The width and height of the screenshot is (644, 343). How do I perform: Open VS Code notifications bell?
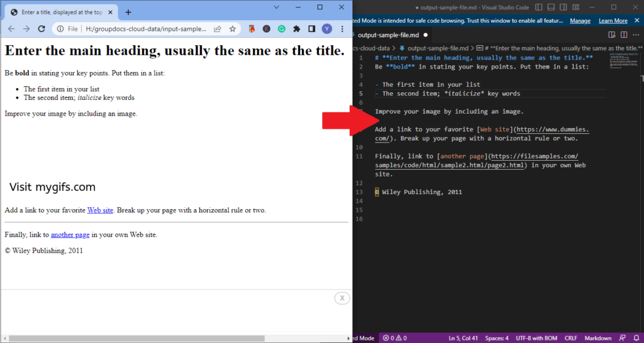pyautogui.click(x=636, y=338)
